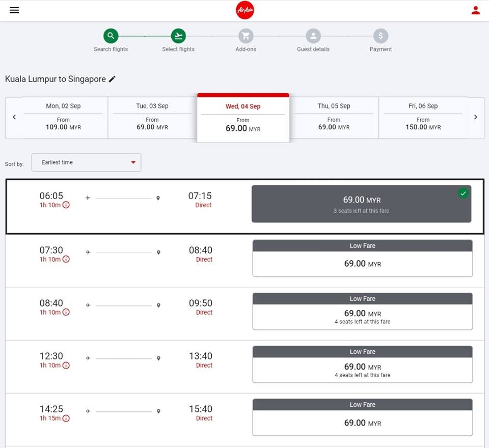
Task: Select the Low Fare for 07:30 flight
Action: coord(362,259)
